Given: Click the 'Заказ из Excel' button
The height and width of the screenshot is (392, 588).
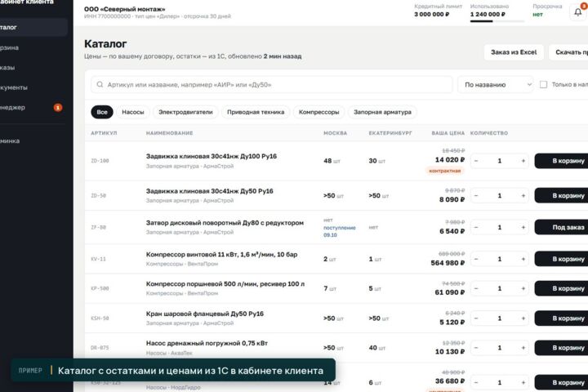Looking at the screenshot, I should click(514, 52).
